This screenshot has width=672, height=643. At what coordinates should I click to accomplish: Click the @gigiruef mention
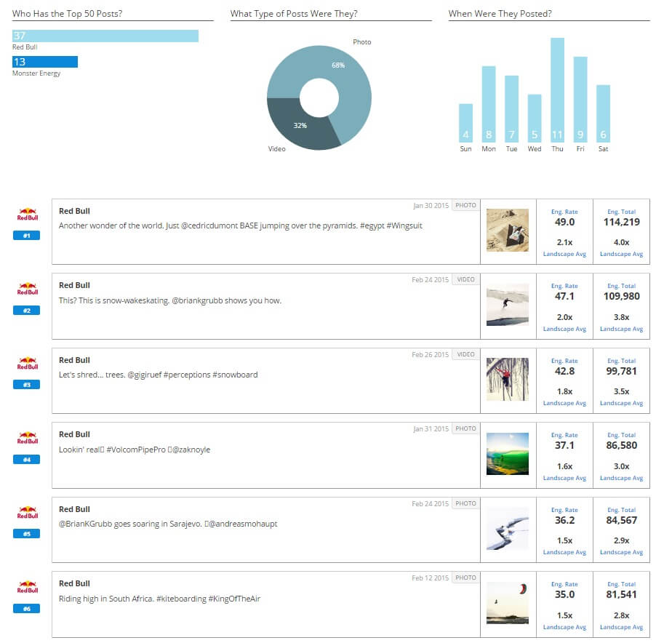coord(145,375)
